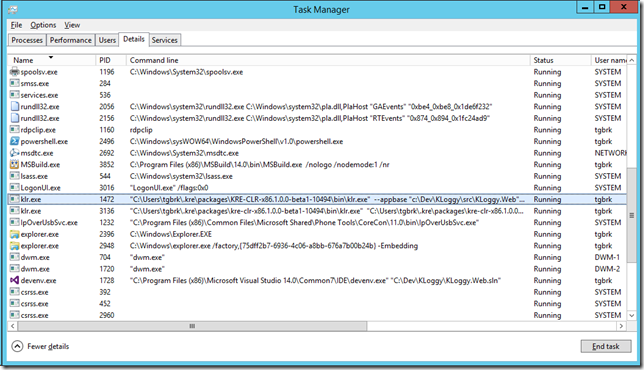Click the horizontal scrollbar thumb
644x370 pixels.
click(192, 326)
